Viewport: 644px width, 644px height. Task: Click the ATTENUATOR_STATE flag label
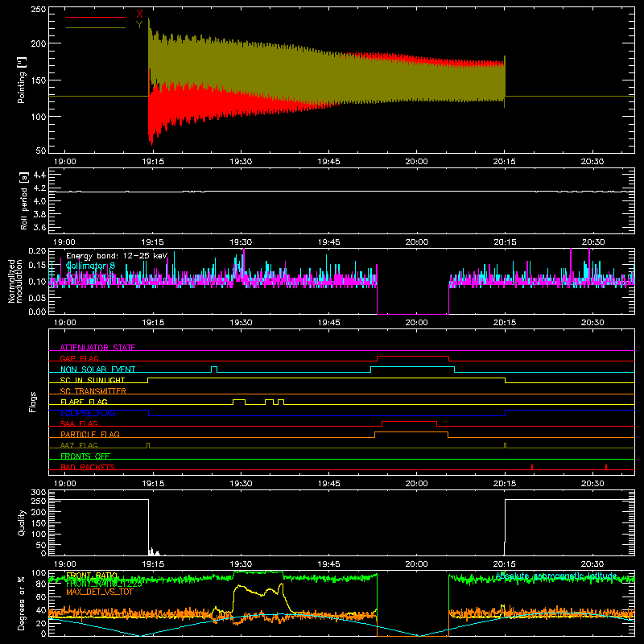[x=97, y=348]
